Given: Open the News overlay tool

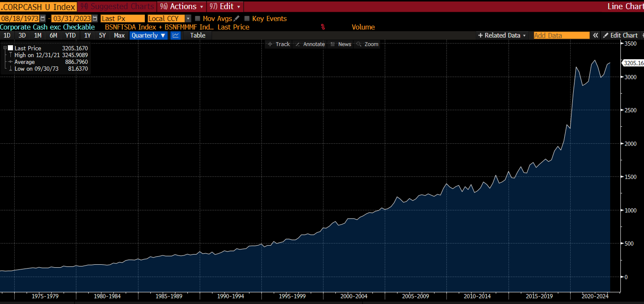Looking at the screenshot, I should click(341, 44).
